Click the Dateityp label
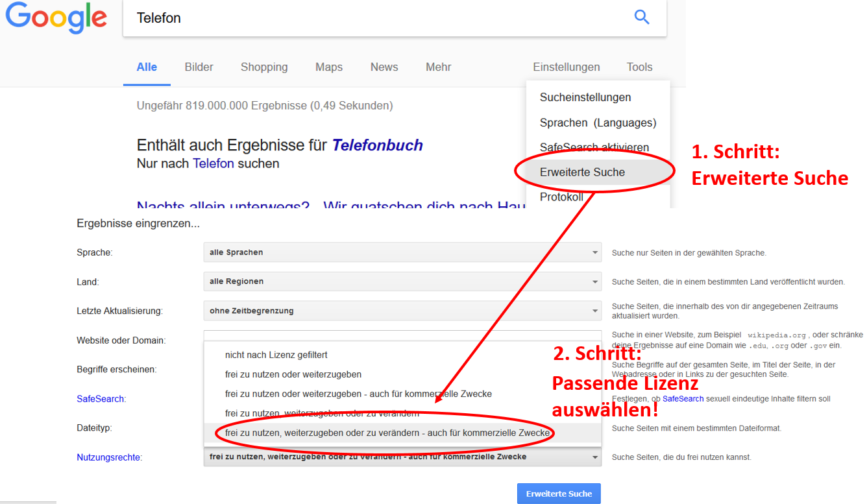 click(95, 428)
